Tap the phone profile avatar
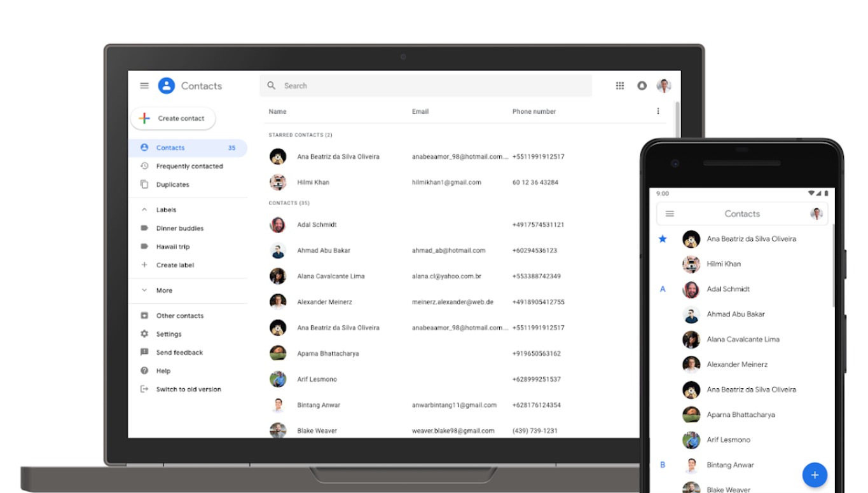This screenshot has width=868, height=493. click(x=816, y=214)
